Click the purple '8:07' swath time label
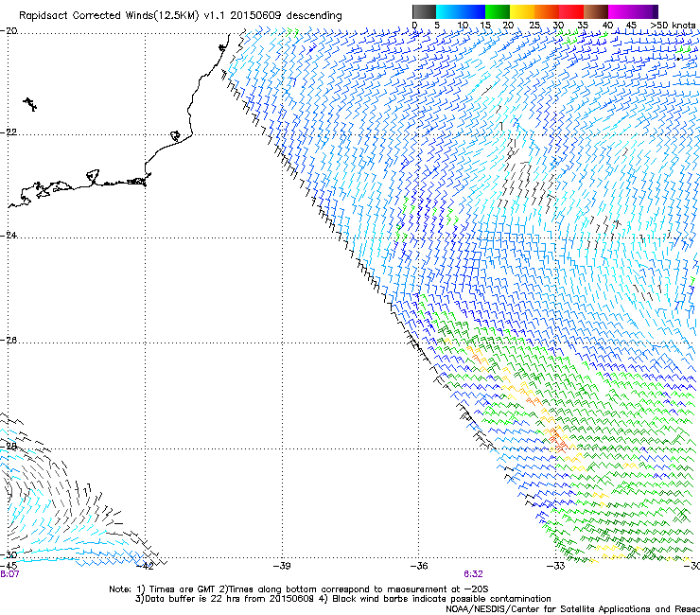Image resolution: width=700 pixels, height=615 pixels. click(9, 574)
